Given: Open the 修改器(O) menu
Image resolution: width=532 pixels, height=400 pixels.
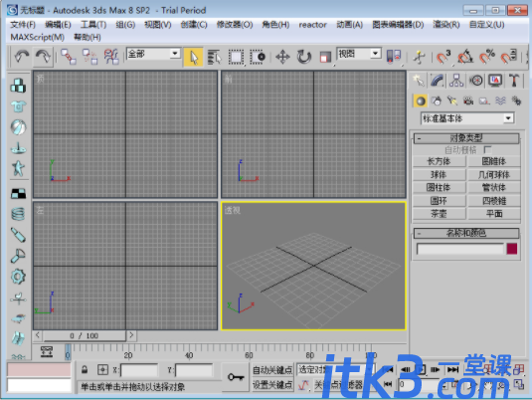Looking at the screenshot, I should pos(235,25).
